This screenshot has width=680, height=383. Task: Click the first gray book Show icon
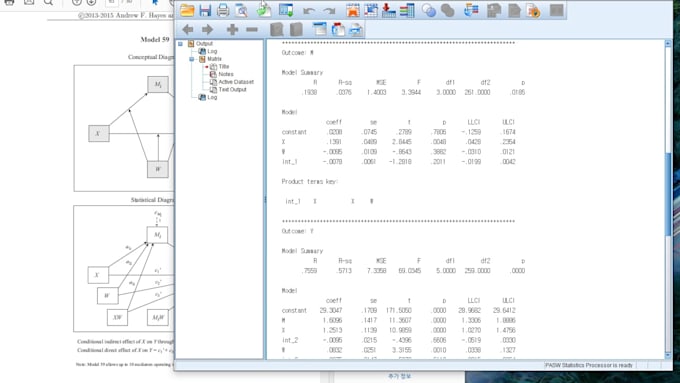pyautogui.click(x=277, y=29)
